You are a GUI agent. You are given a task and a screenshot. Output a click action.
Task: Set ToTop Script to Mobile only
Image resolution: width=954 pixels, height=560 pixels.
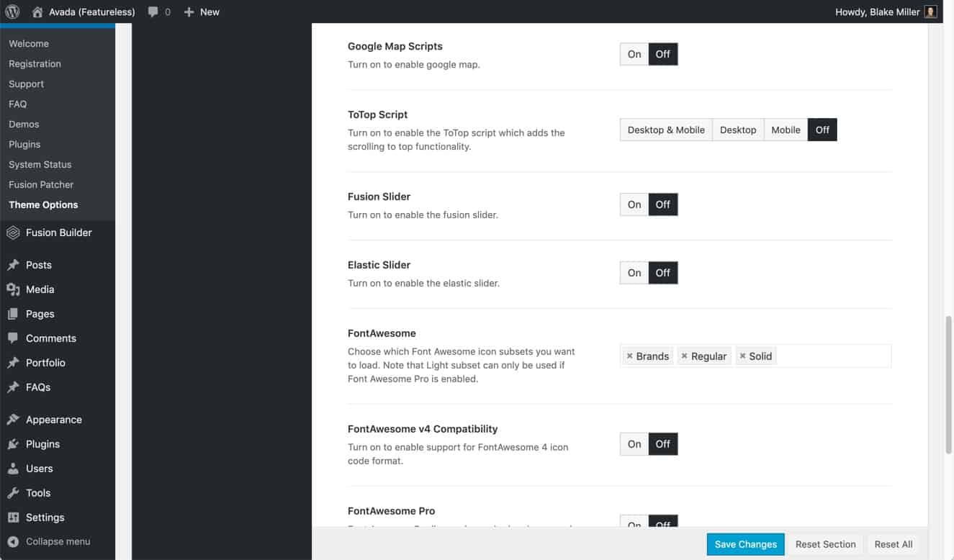pyautogui.click(x=786, y=130)
